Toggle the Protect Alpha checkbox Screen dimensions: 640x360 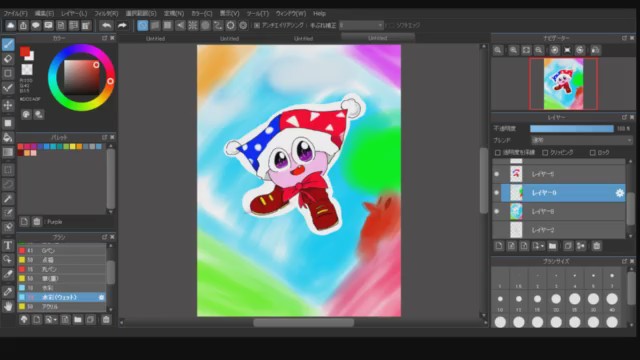pos(498,153)
